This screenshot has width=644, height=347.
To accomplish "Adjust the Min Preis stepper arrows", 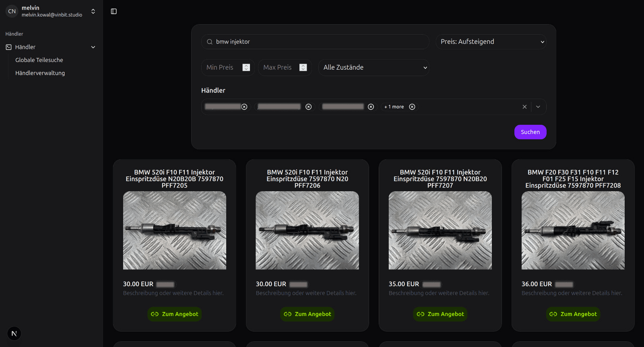I will pos(246,68).
